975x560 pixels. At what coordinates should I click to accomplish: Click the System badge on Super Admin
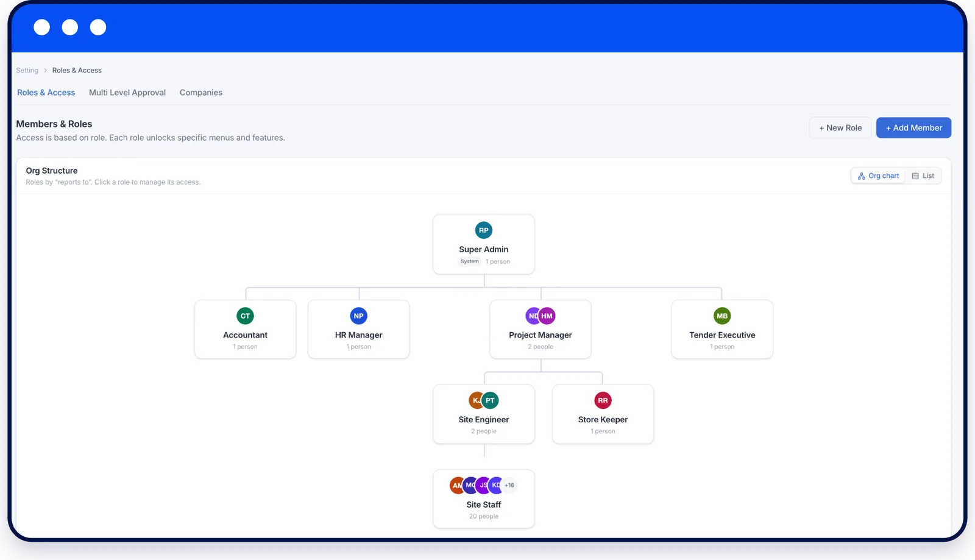click(469, 261)
